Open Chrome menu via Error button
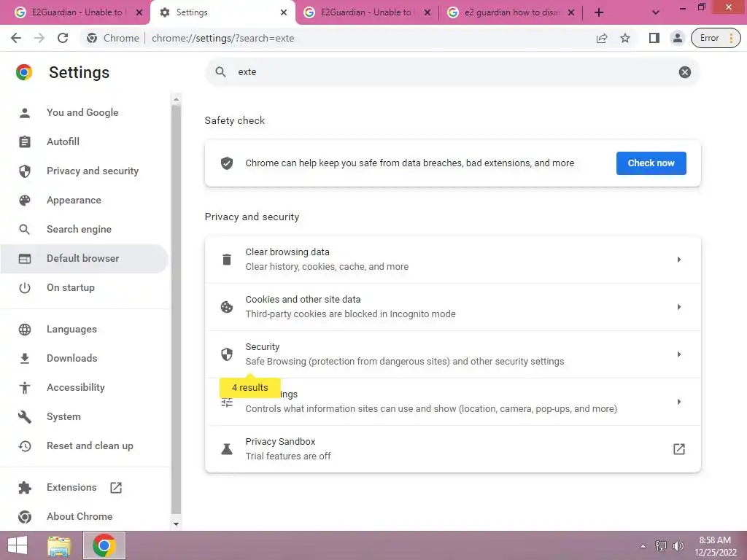This screenshot has width=747, height=560. 716,38
